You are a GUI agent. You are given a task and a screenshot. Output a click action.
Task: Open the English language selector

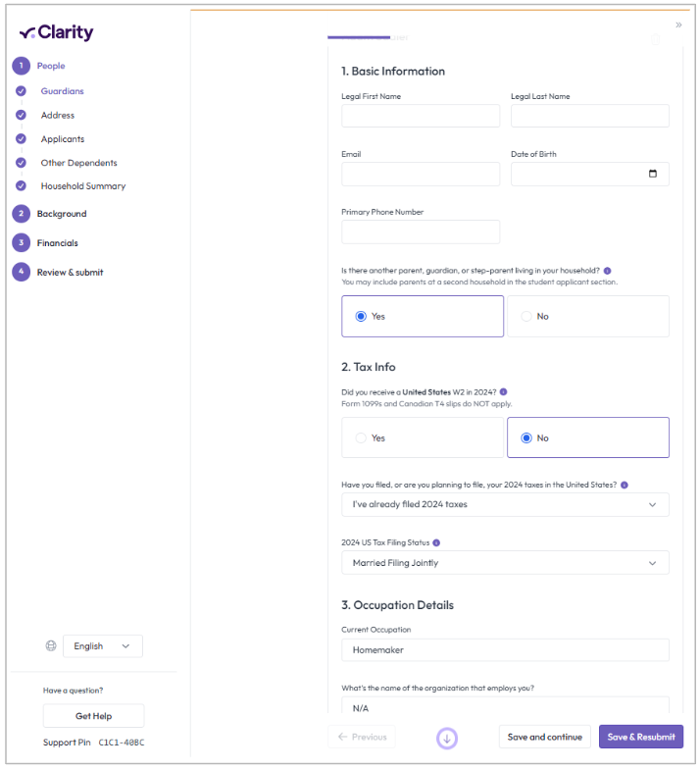[x=103, y=646]
